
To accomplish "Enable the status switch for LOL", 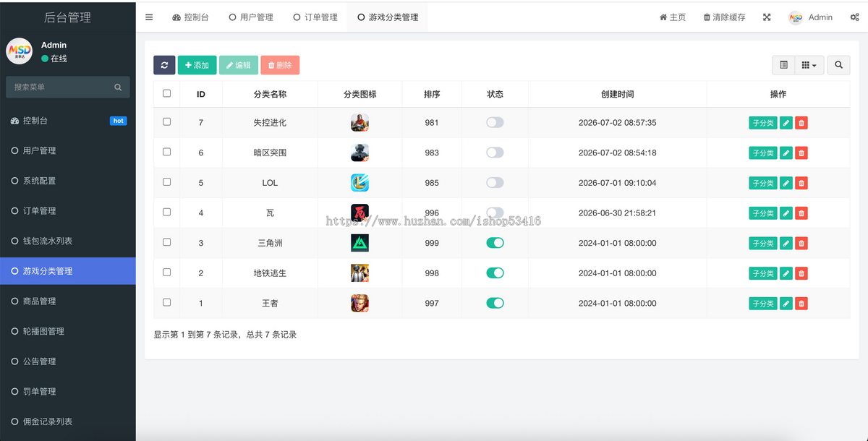I will coord(495,183).
